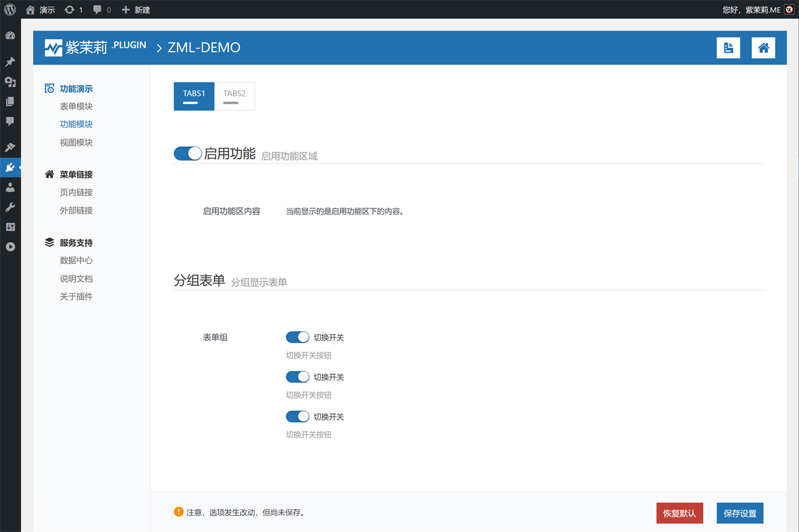This screenshot has height=532, width=799.
Task: Open Appearance paintbrush sidebar icon
Action: tap(10, 147)
